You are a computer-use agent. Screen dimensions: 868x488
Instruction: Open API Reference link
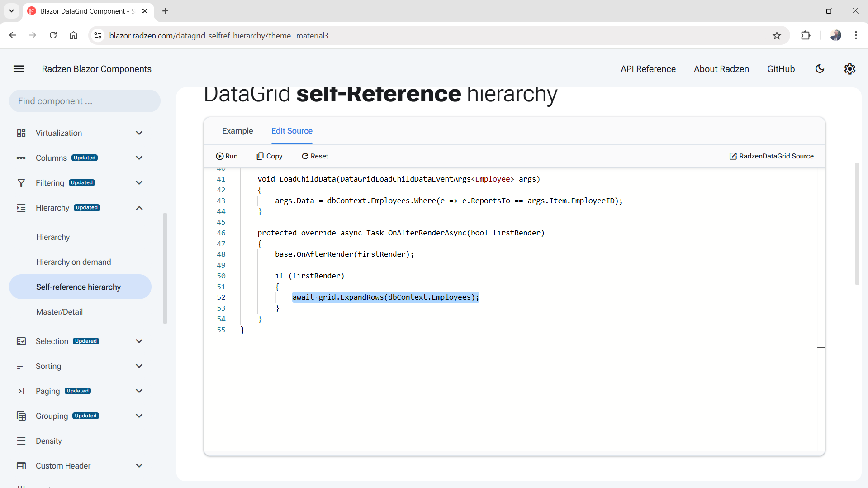coord(648,69)
